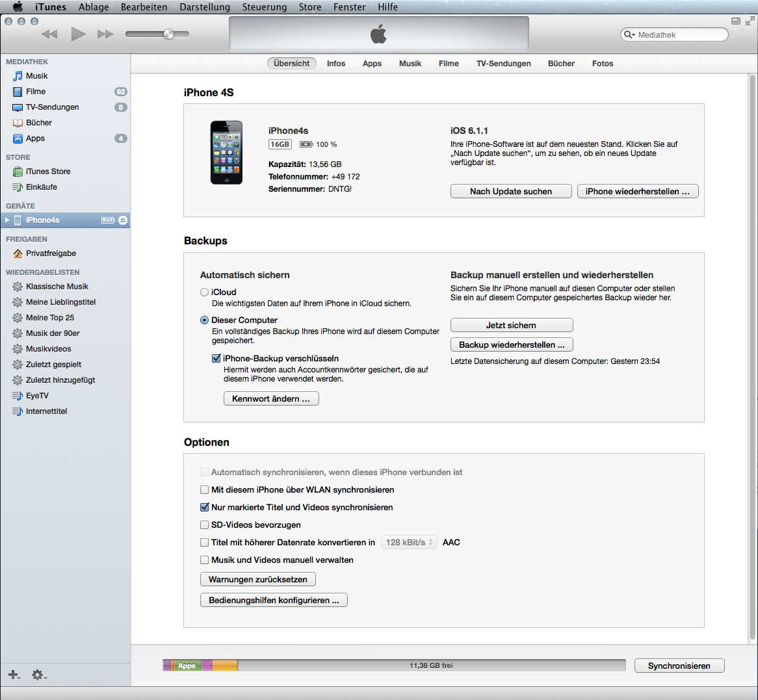
Task: Click Warnungen zurücksetzen button
Action: coord(257,579)
